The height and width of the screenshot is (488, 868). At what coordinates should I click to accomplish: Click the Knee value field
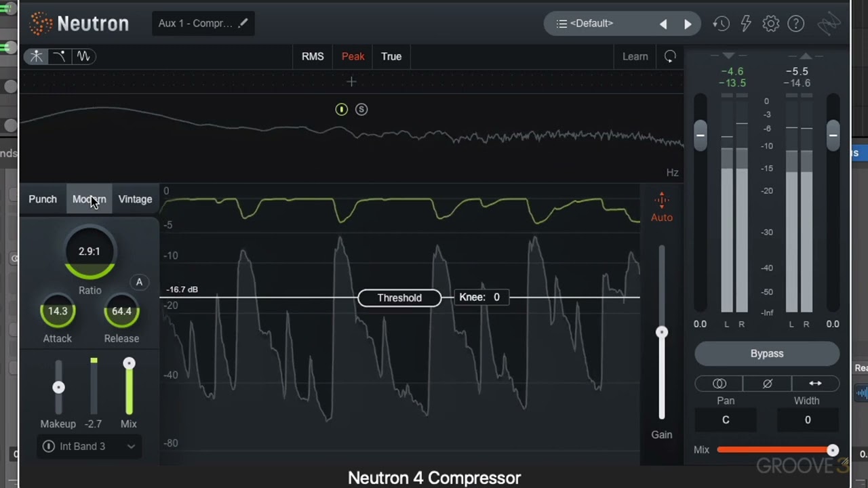click(480, 297)
